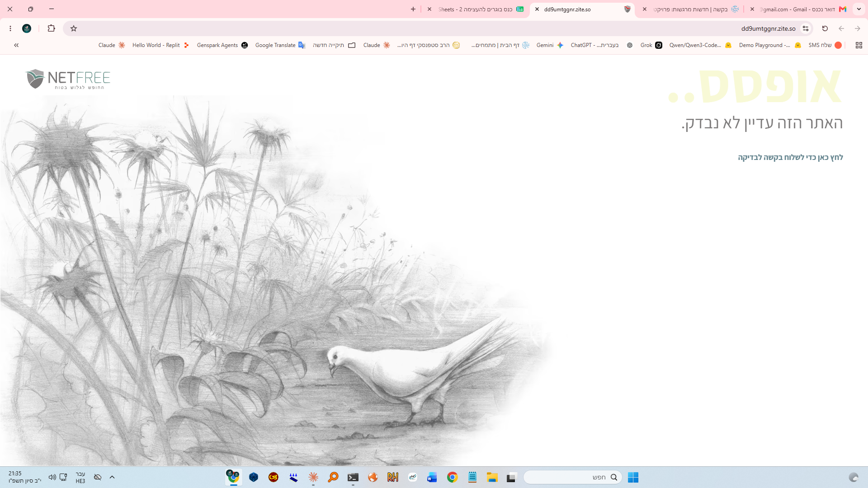Click the NETFREE logo

(x=68, y=79)
